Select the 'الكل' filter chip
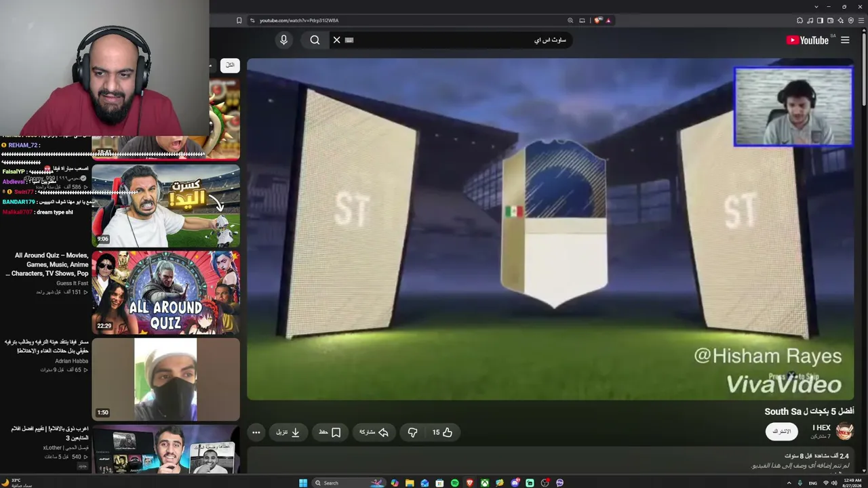The width and height of the screenshot is (868, 488). 230,65
